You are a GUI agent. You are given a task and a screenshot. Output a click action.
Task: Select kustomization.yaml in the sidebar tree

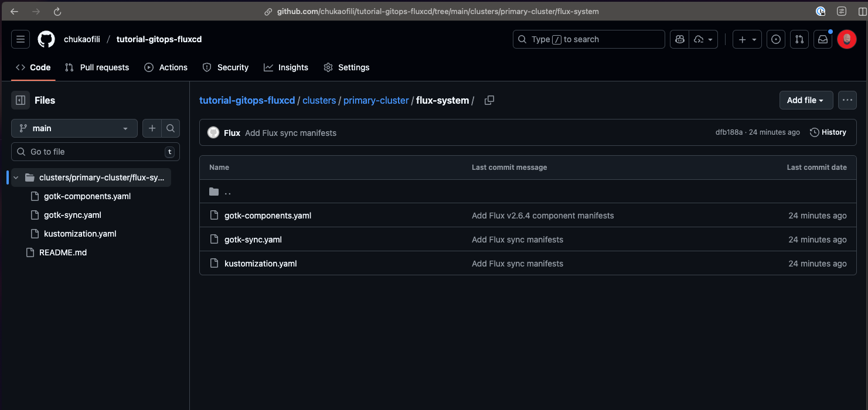click(80, 234)
